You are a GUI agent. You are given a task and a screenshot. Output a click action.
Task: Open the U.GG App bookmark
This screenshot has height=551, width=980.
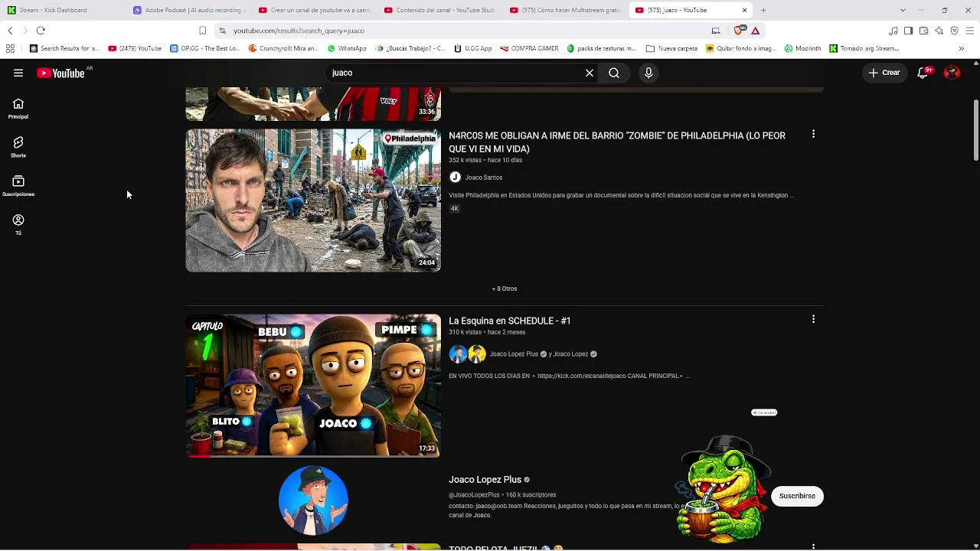[x=473, y=48]
